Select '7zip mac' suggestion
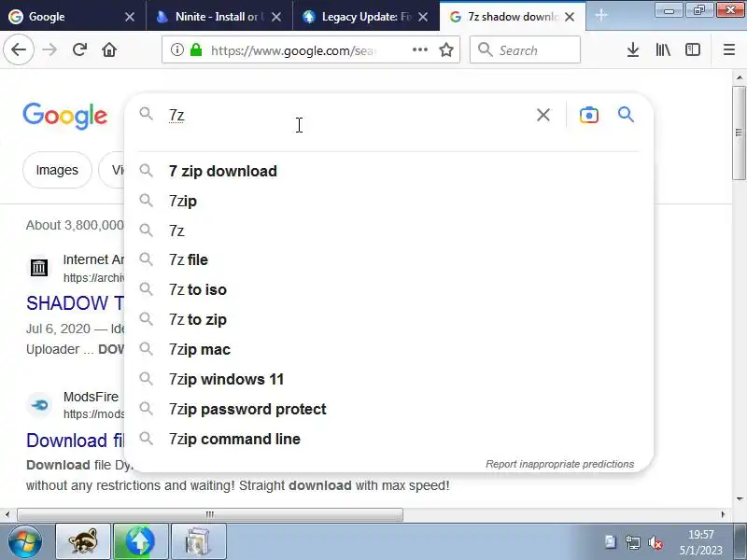This screenshot has width=747, height=560. click(388, 349)
